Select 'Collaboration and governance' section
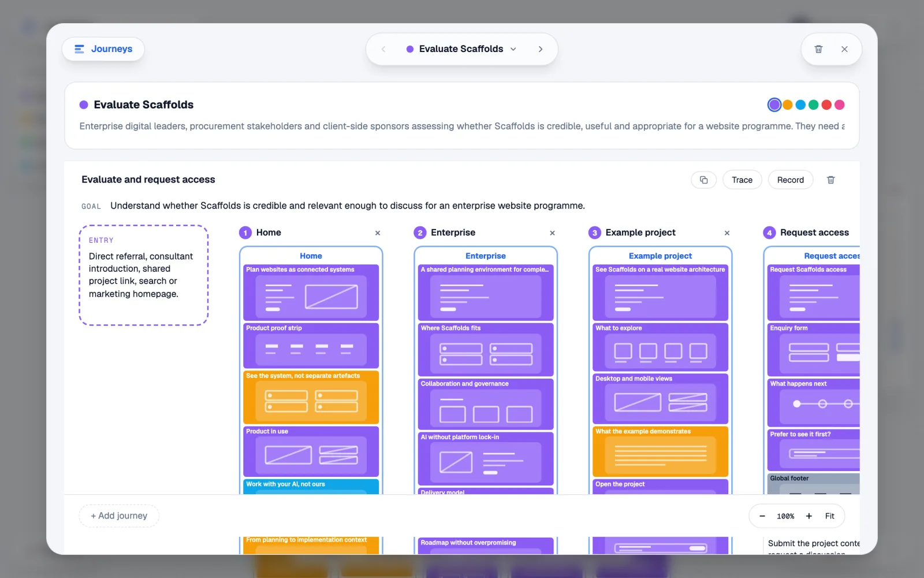 click(486, 404)
